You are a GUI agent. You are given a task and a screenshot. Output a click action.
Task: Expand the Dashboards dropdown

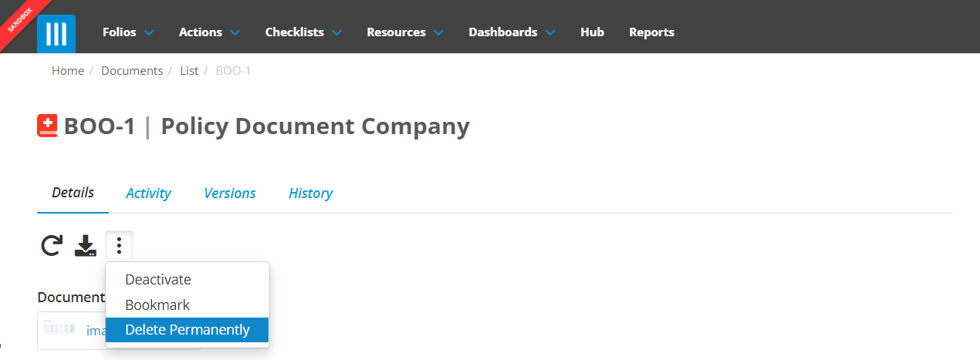click(512, 32)
